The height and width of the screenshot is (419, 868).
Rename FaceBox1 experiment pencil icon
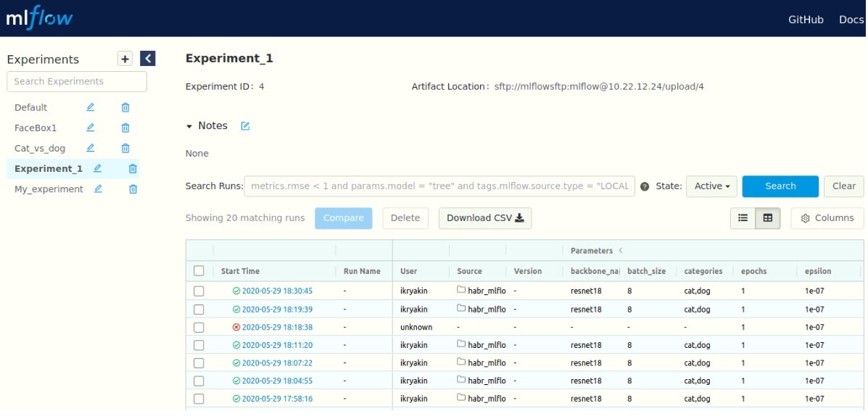90,128
